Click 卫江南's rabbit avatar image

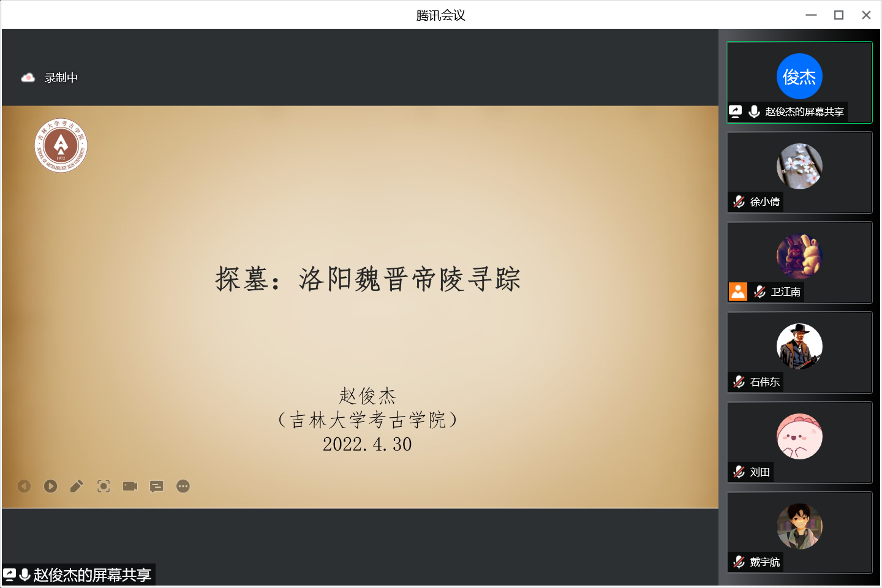point(799,256)
